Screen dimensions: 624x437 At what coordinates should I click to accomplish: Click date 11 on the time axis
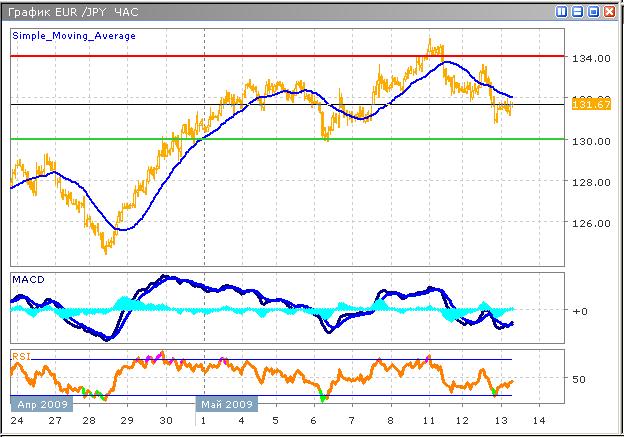[x=428, y=421]
